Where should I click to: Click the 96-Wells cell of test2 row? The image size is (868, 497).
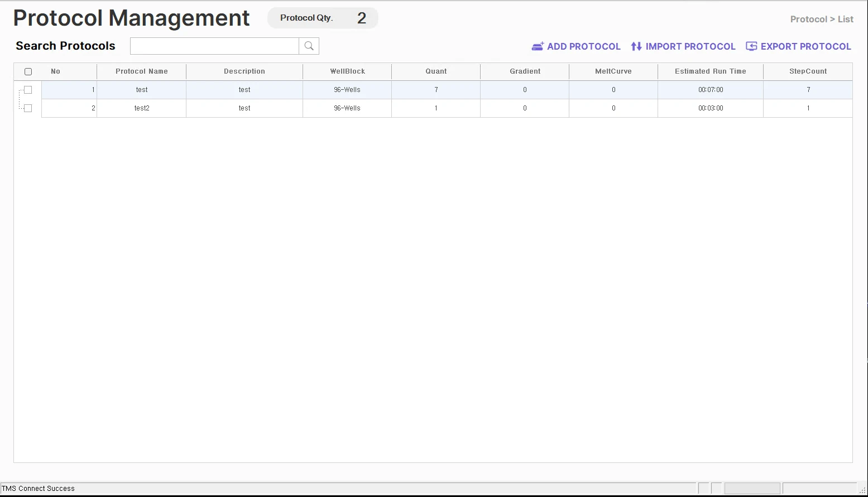click(x=347, y=108)
